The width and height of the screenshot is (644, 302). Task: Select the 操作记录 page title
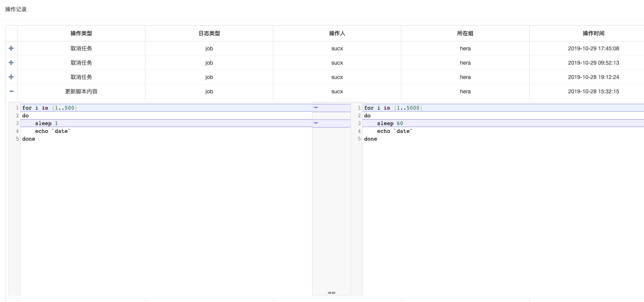(x=16, y=9)
